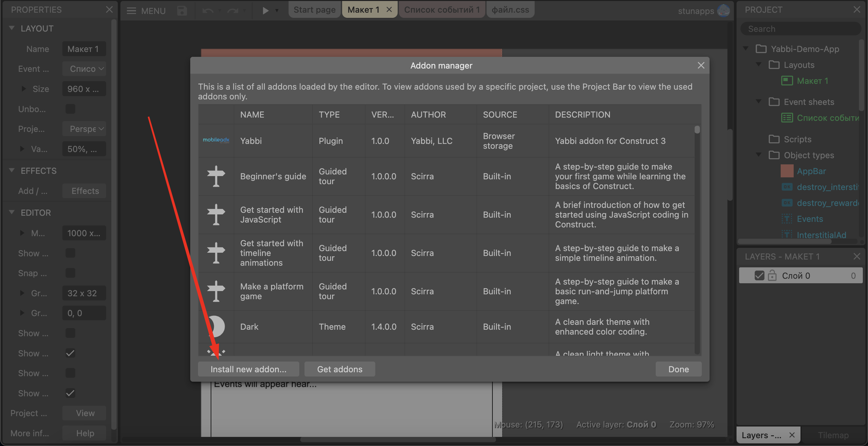
Task: Click the Save project floppy icon
Action: [182, 10]
